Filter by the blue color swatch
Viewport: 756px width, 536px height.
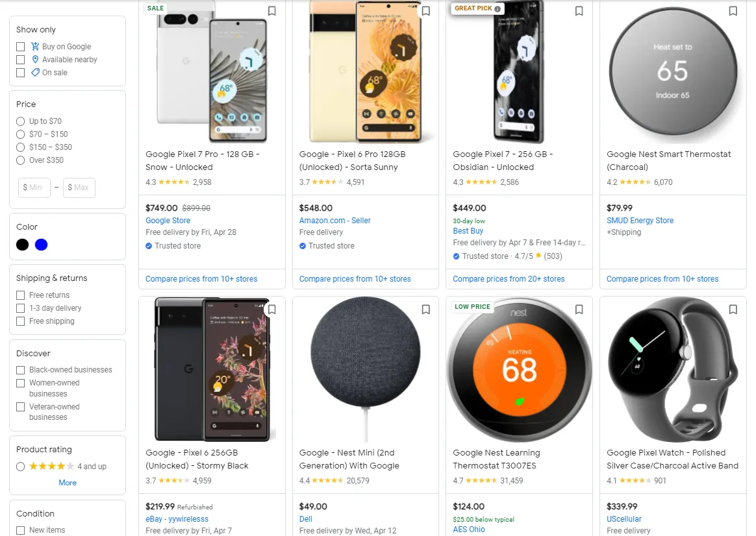(x=42, y=245)
